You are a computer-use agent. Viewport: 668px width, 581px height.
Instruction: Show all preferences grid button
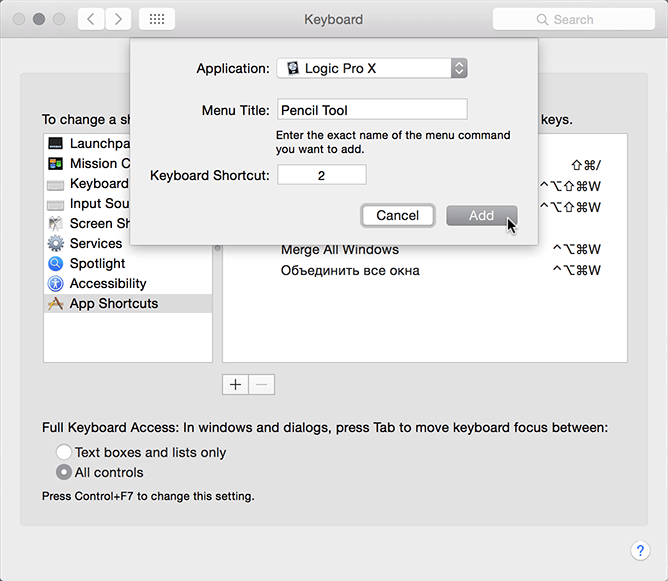(157, 19)
